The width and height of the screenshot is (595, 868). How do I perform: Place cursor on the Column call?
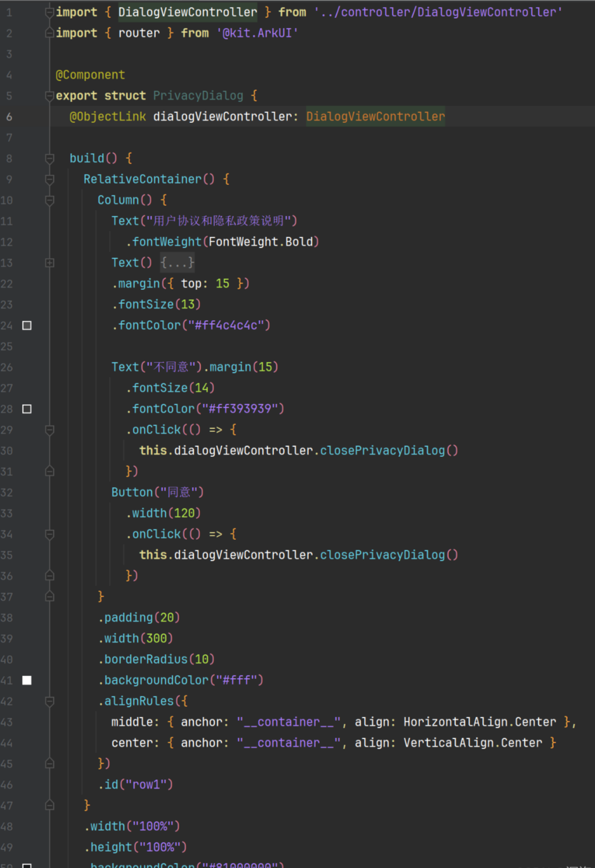coord(118,200)
